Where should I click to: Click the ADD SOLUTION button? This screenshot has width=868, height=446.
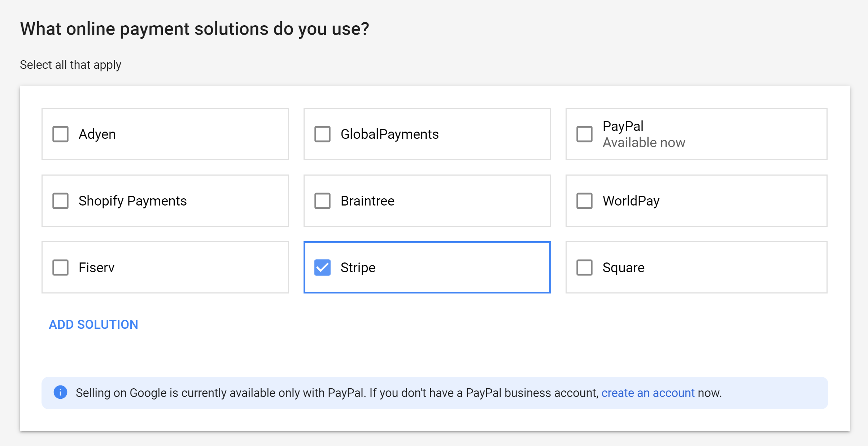(93, 324)
